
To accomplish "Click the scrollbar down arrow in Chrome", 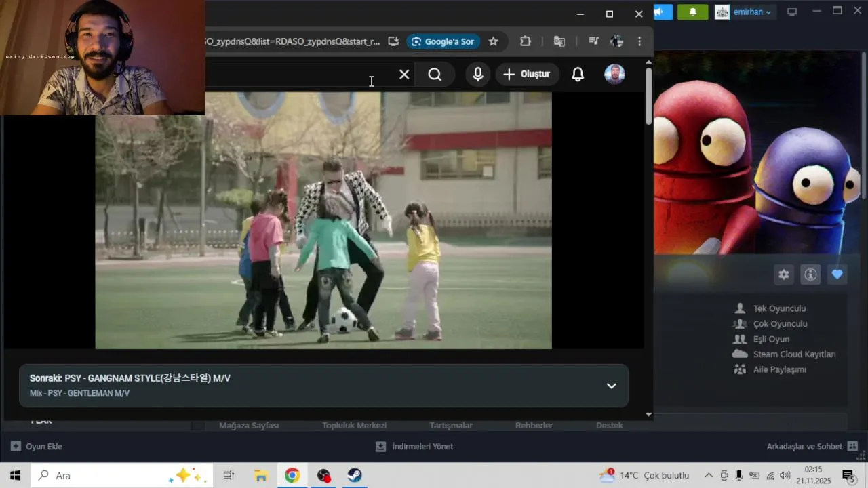I will 648,414.
